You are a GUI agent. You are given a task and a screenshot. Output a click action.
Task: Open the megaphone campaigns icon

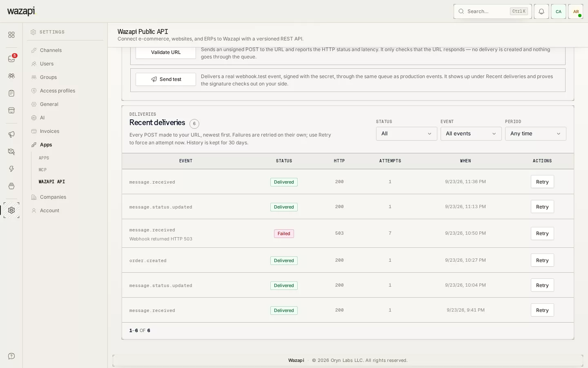pos(11,135)
